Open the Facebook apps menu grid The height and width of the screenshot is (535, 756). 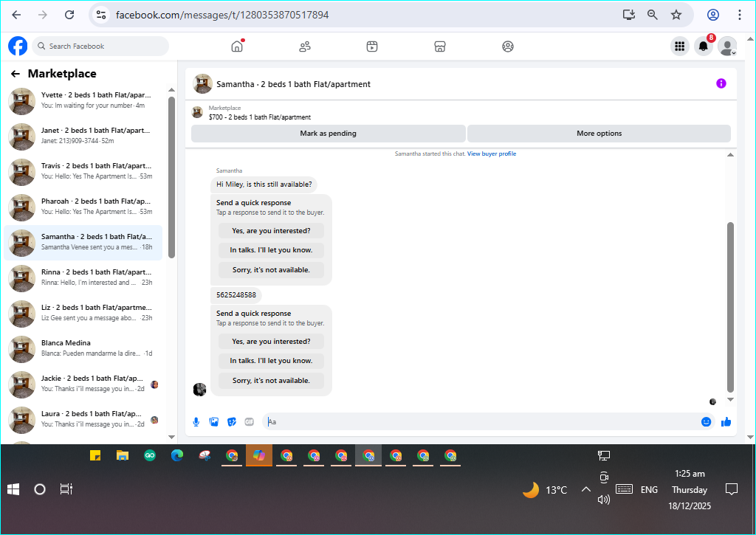pyautogui.click(x=680, y=46)
